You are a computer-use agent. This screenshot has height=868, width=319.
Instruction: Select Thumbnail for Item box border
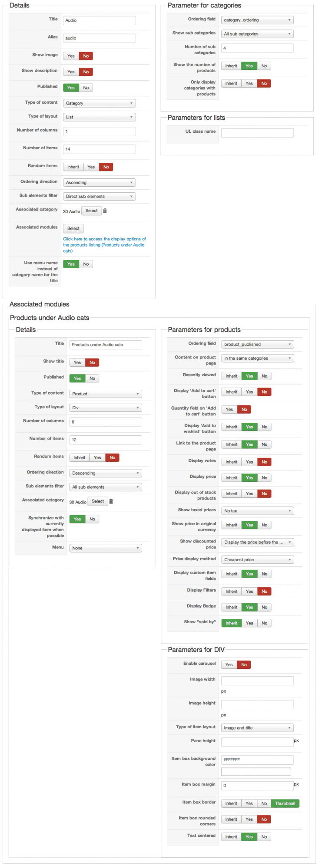pyautogui.click(x=285, y=804)
